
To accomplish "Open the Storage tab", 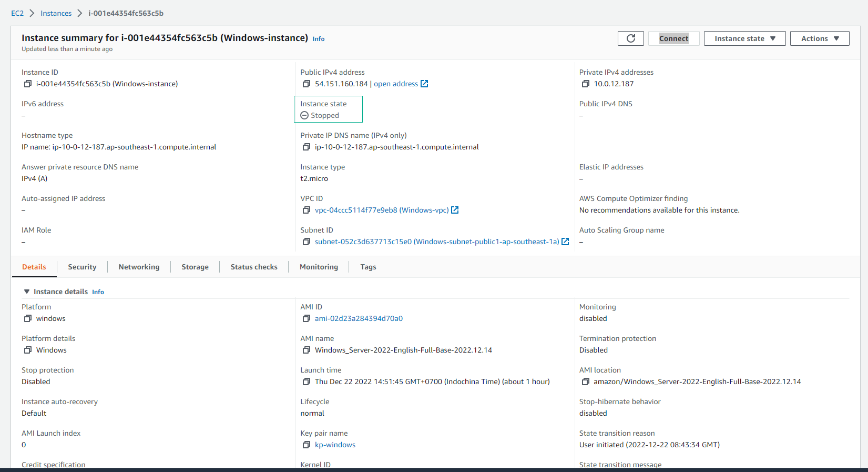I will tap(195, 267).
